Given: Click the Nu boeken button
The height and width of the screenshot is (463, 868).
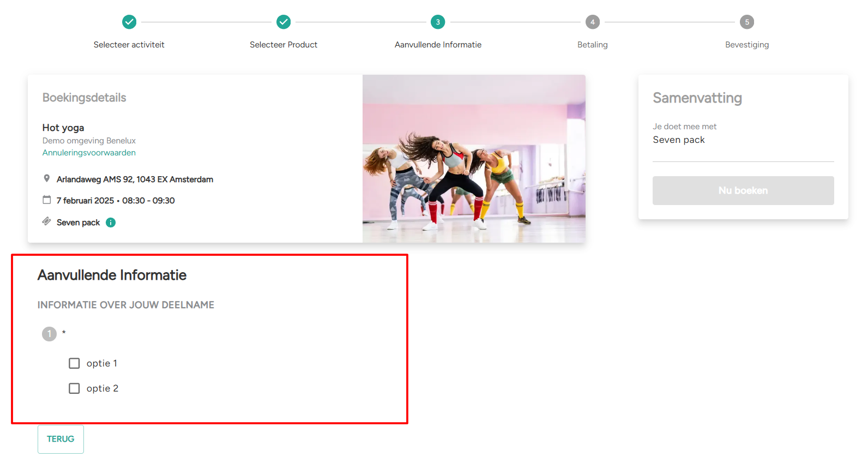Looking at the screenshot, I should click(x=743, y=190).
